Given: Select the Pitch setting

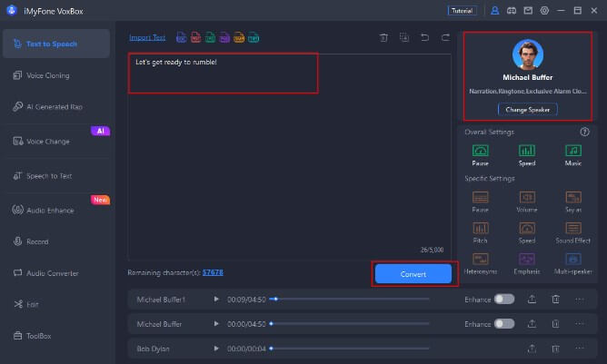Looking at the screenshot, I should 480,232.
